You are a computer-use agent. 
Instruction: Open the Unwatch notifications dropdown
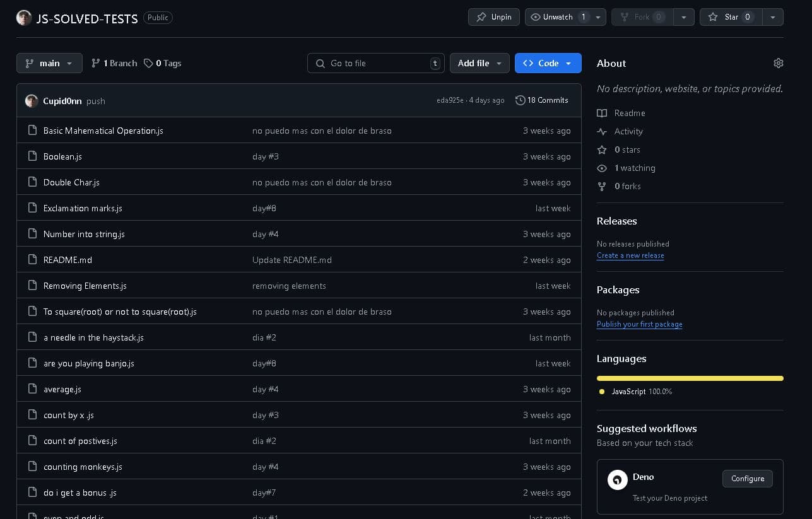click(x=565, y=17)
